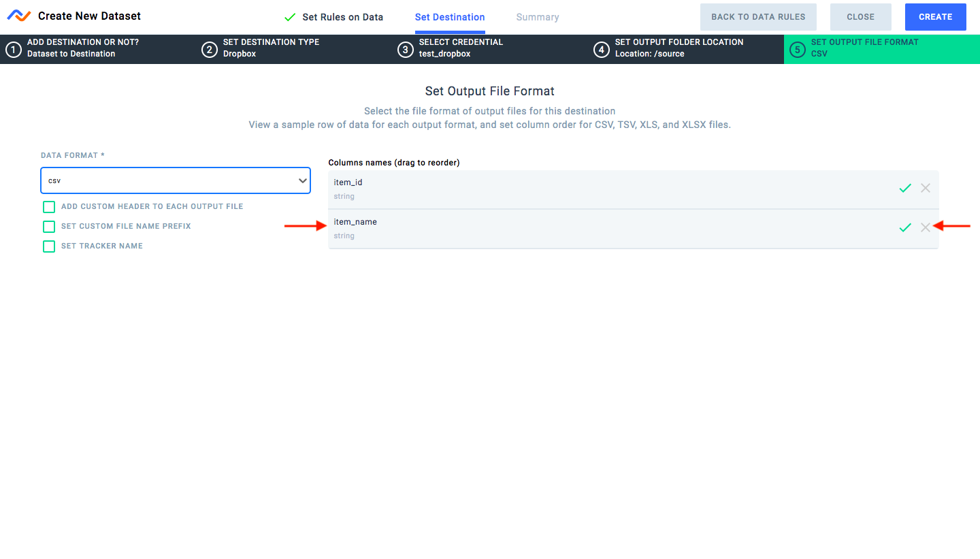The image size is (980, 559).
Task: Go to Set Destination Type Dropbox step
Action: click(294, 49)
